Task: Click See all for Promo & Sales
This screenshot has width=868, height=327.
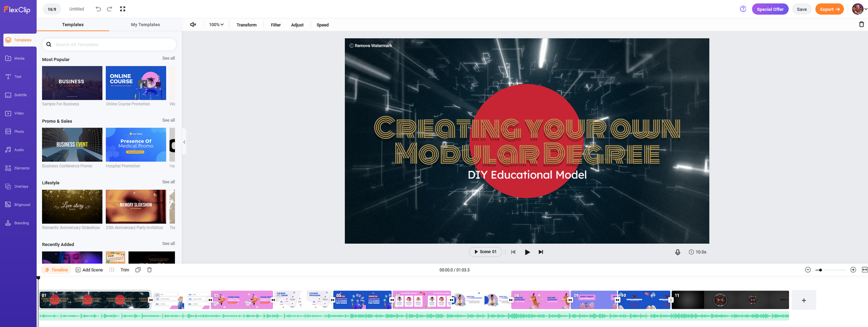Action: pyautogui.click(x=168, y=120)
